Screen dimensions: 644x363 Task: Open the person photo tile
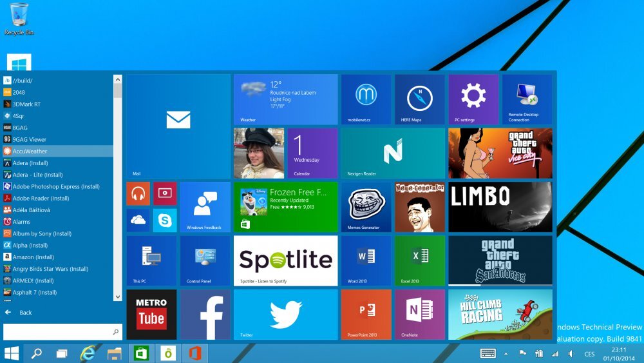tap(259, 153)
